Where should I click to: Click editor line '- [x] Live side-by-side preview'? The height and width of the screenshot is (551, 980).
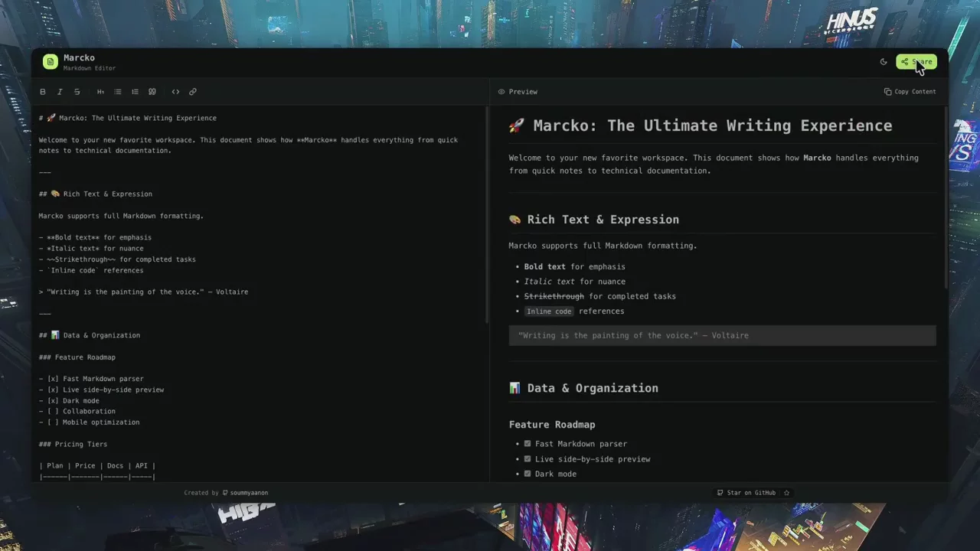(x=101, y=390)
